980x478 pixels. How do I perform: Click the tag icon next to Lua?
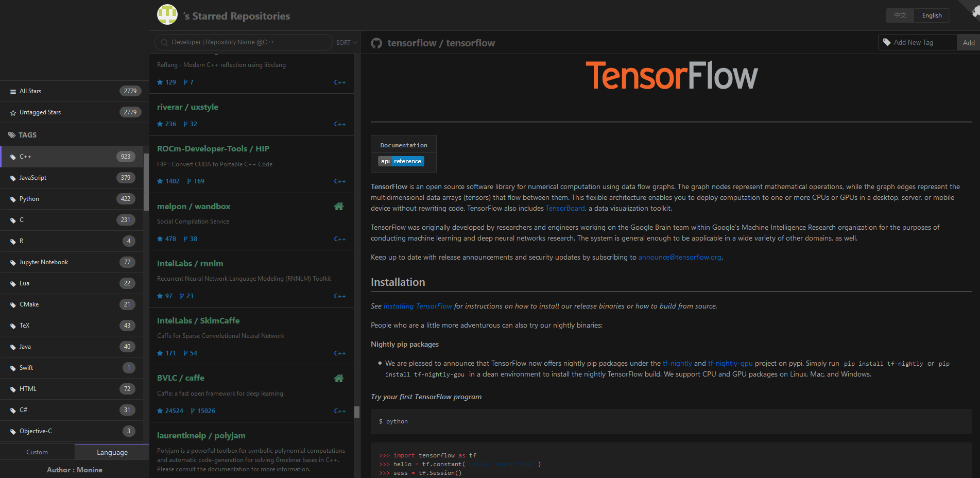[13, 284]
